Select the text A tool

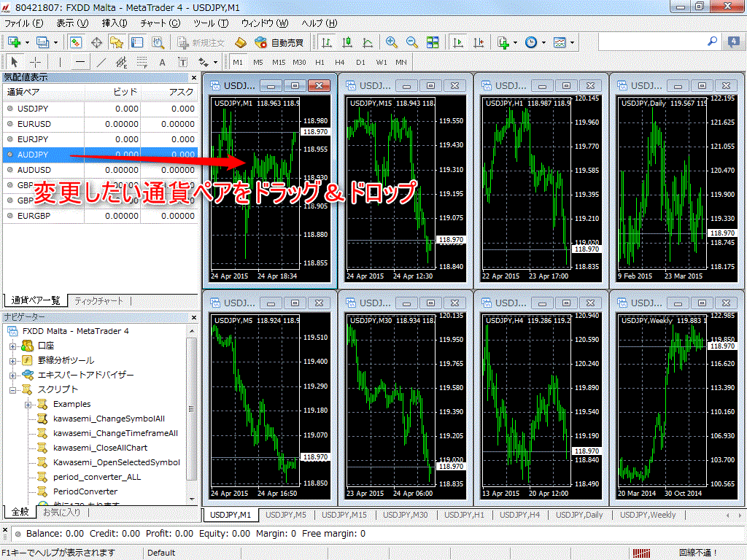(x=163, y=62)
